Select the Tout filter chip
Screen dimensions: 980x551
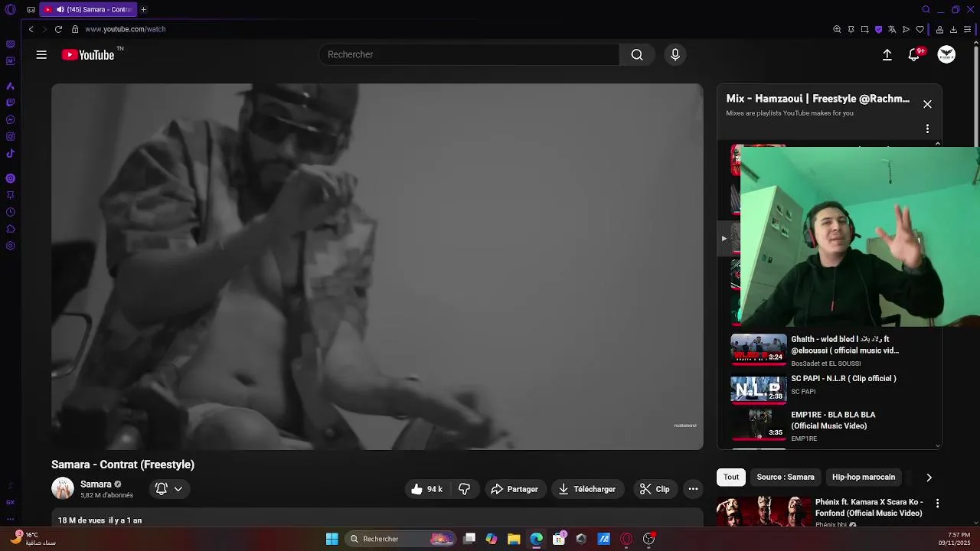coord(731,477)
